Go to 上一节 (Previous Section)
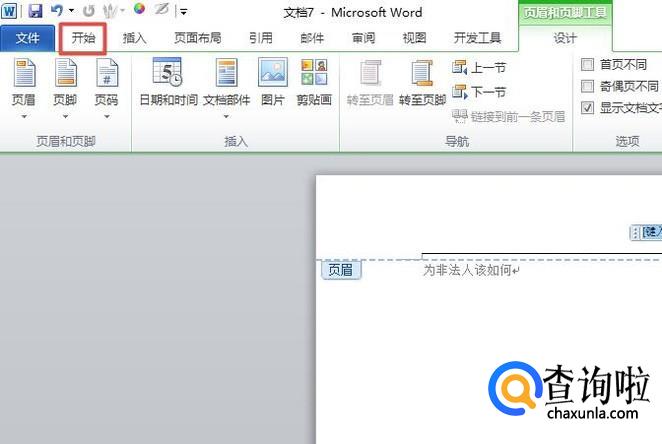This screenshot has width=662, height=444. (x=478, y=68)
